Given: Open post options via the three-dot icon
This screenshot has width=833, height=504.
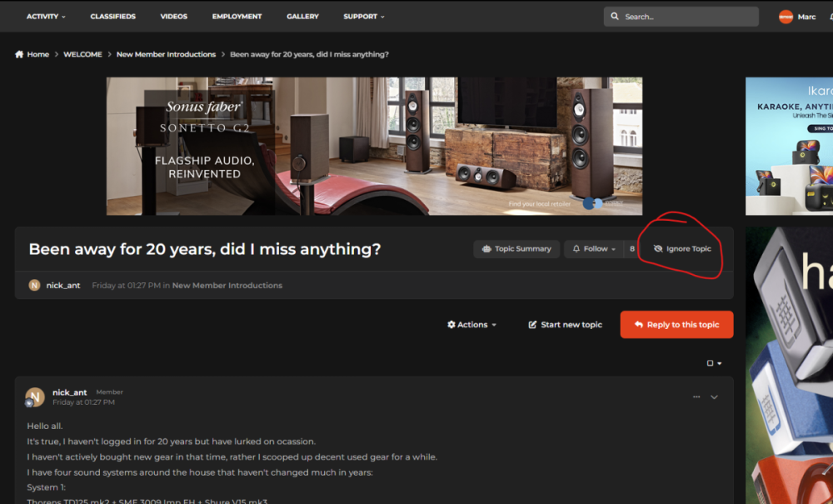Looking at the screenshot, I should pos(696,397).
